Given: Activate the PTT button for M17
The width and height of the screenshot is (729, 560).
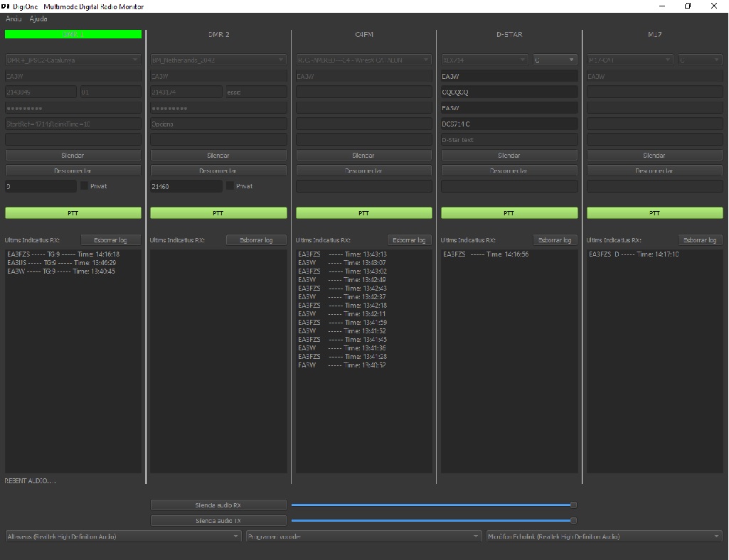Looking at the screenshot, I should [x=654, y=213].
